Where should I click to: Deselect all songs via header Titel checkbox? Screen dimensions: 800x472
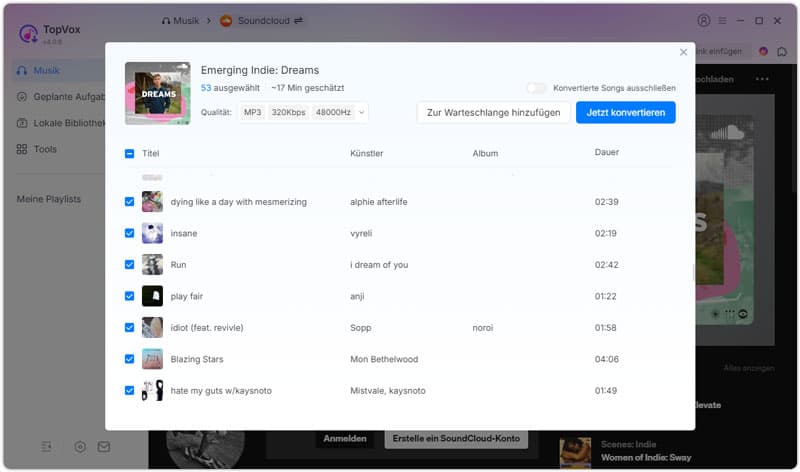coord(129,154)
